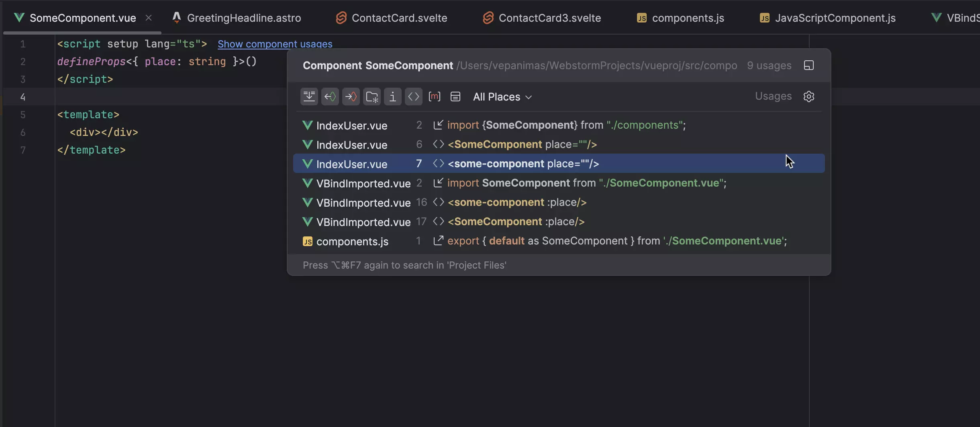Image resolution: width=980 pixels, height=427 pixels.
Task: Toggle the import statements filter button
Action: [309, 97]
